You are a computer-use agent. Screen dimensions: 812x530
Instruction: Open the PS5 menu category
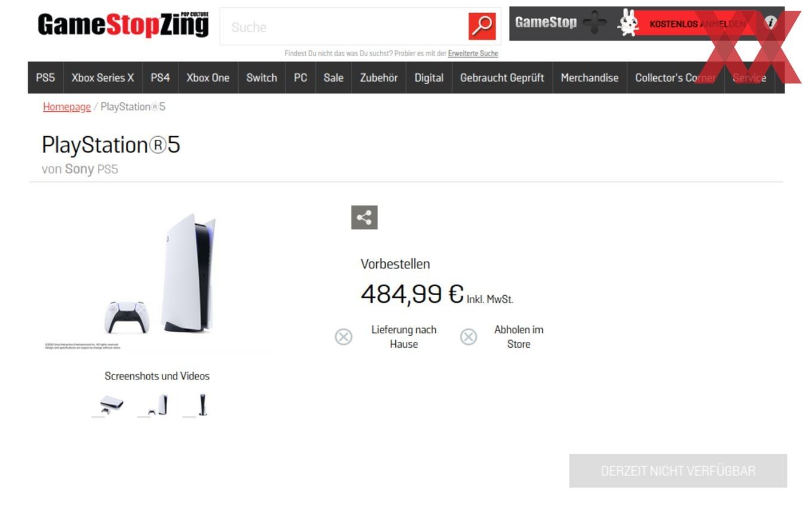tap(45, 78)
